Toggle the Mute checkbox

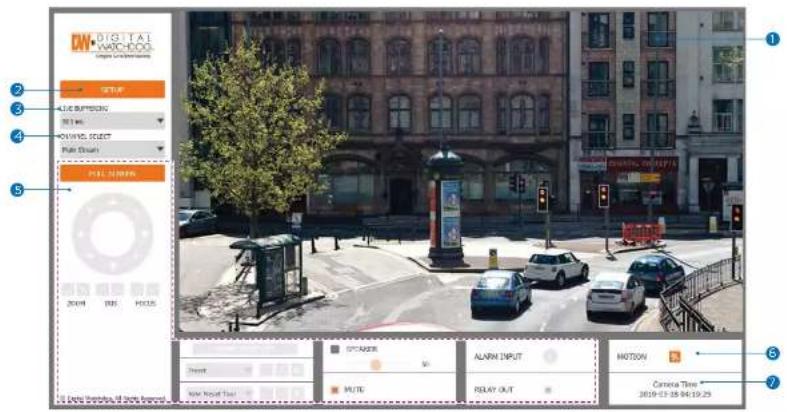pos(335,389)
